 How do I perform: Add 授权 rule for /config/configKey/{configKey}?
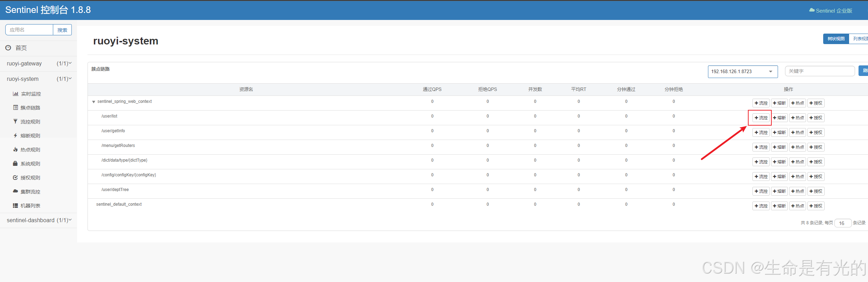click(816, 177)
